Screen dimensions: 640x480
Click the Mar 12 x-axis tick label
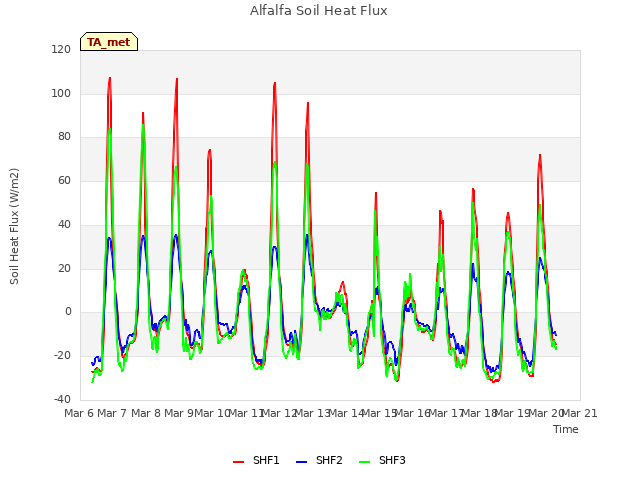(x=279, y=413)
